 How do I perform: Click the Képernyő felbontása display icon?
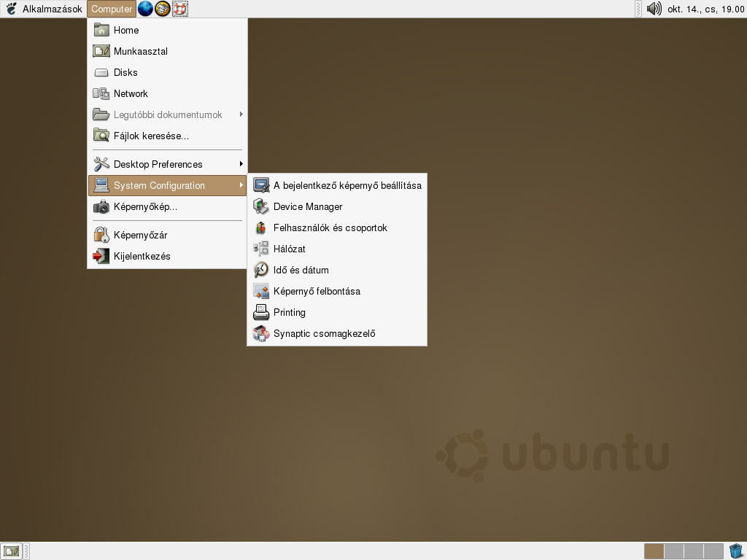(261, 291)
